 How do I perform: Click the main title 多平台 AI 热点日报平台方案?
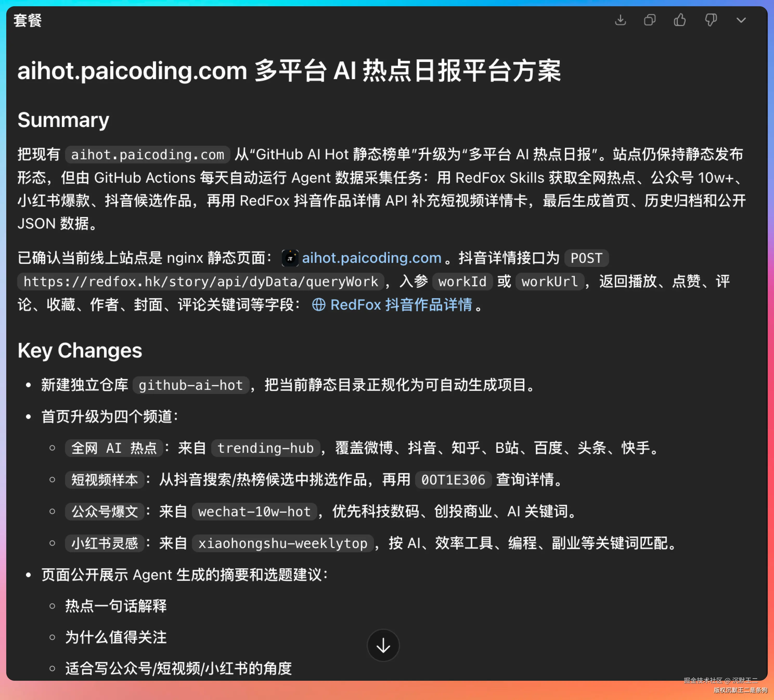[x=289, y=71]
